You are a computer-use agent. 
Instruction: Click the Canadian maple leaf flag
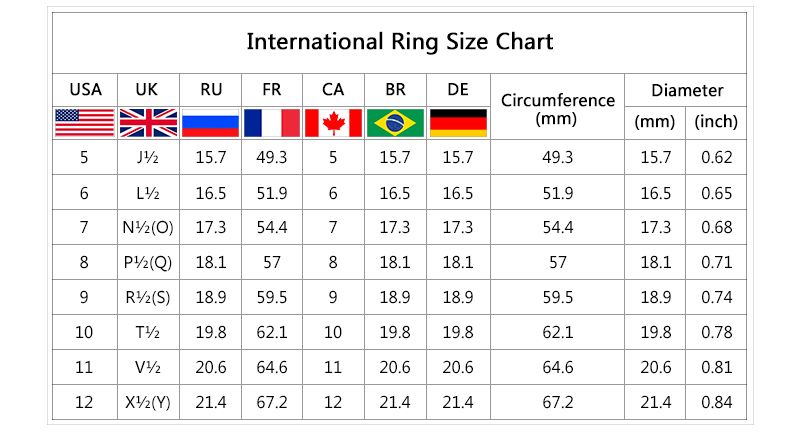click(x=333, y=122)
